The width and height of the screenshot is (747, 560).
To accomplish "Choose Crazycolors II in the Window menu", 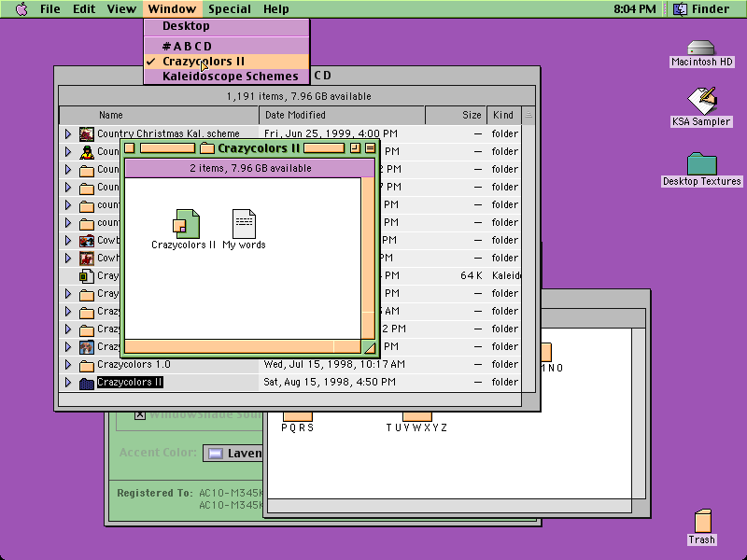I will click(227, 62).
